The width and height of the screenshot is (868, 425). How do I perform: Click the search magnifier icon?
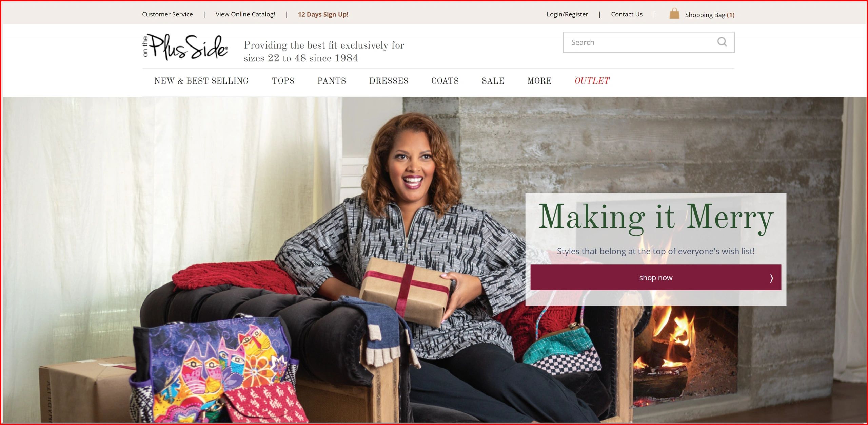click(722, 42)
